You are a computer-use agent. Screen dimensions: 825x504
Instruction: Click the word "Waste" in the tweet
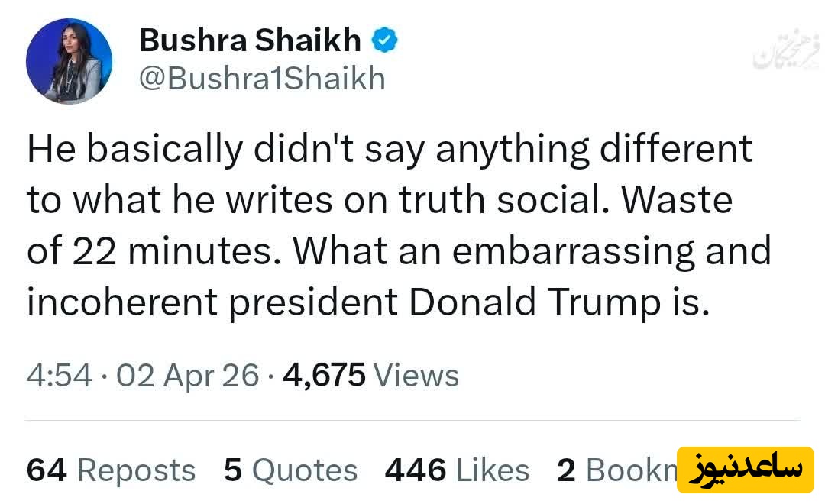pyautogui.click(x=677, y=200)
